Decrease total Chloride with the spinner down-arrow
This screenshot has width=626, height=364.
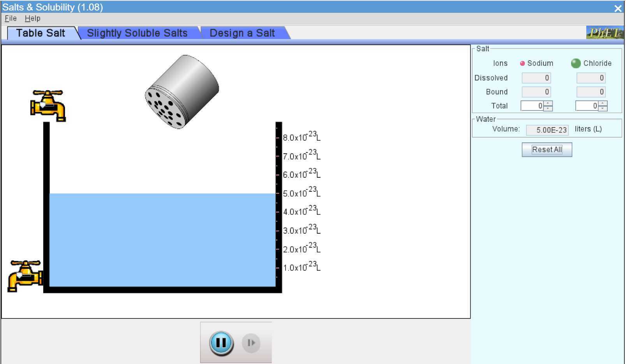click(x=603, y=108)
